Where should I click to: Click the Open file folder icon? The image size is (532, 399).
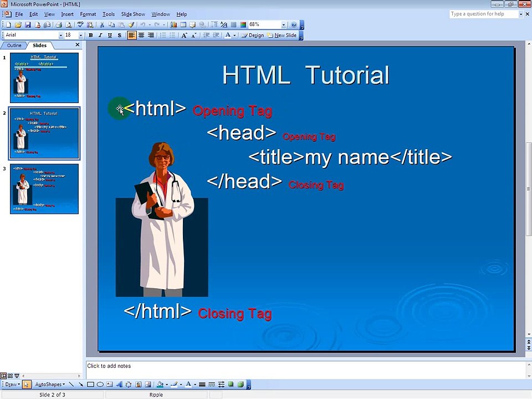pyautogui.click(x=18, y=25)
